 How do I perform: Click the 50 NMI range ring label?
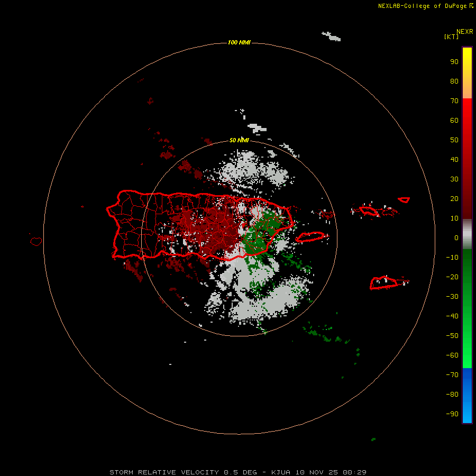[239, 140]
